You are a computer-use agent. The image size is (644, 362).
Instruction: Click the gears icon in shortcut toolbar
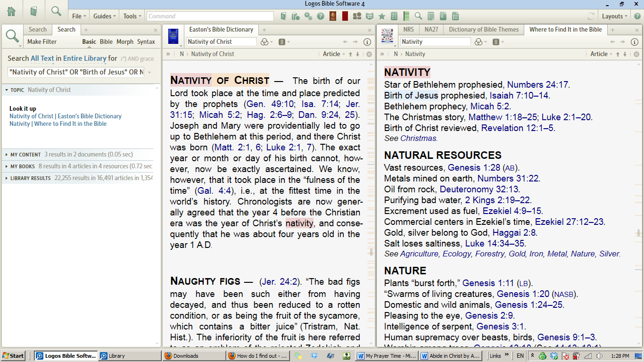point(308,16)
